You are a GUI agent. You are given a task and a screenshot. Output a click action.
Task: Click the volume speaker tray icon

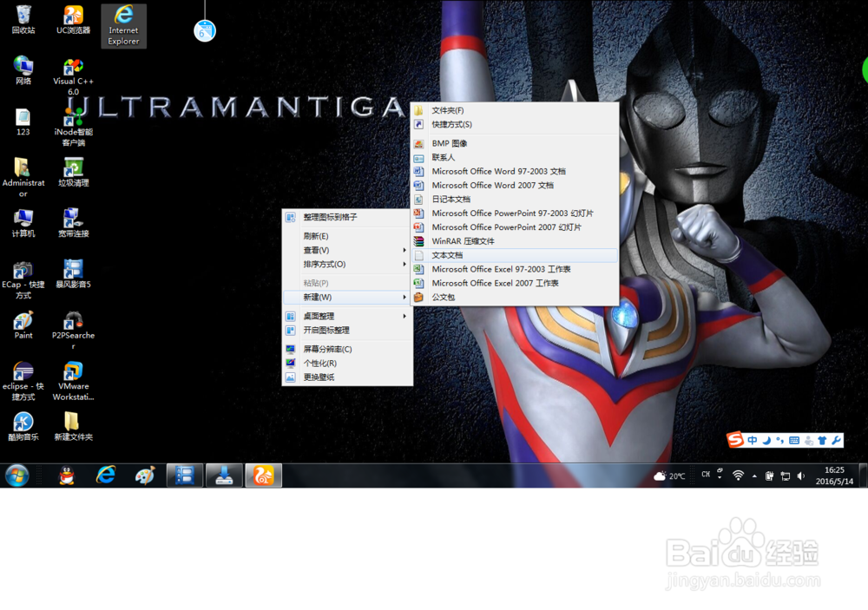(800, 476)
